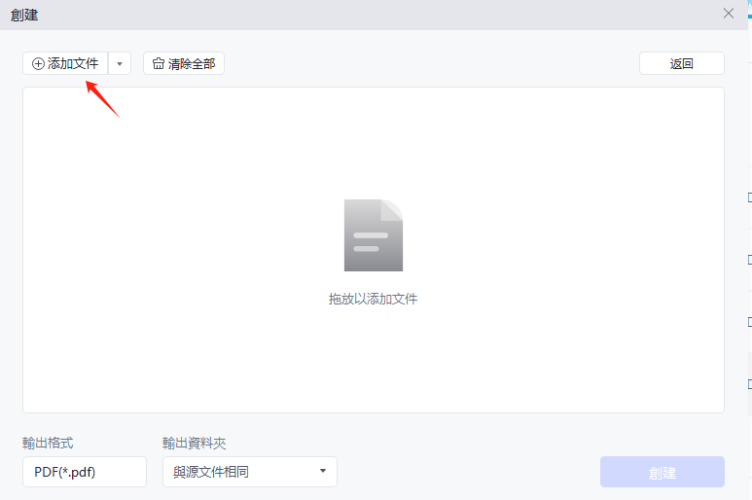Expand the arrow next to 添加文件
This screenshot has height=500, width=752.
click(119, 63)
